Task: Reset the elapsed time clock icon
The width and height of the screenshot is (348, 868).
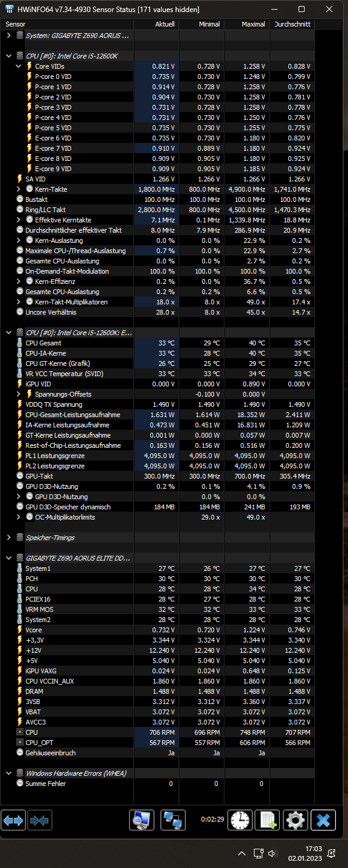Action: point(240,820)
